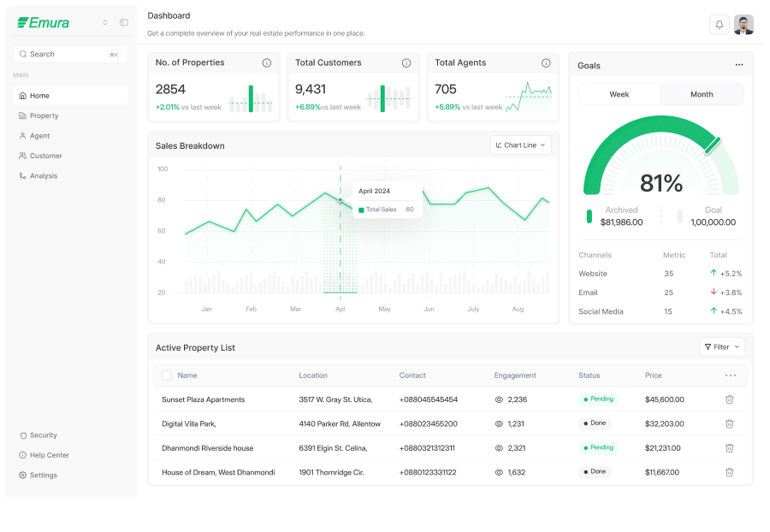Click the eye icon beside 1,632
770x532 pixels.
point(499,473)
